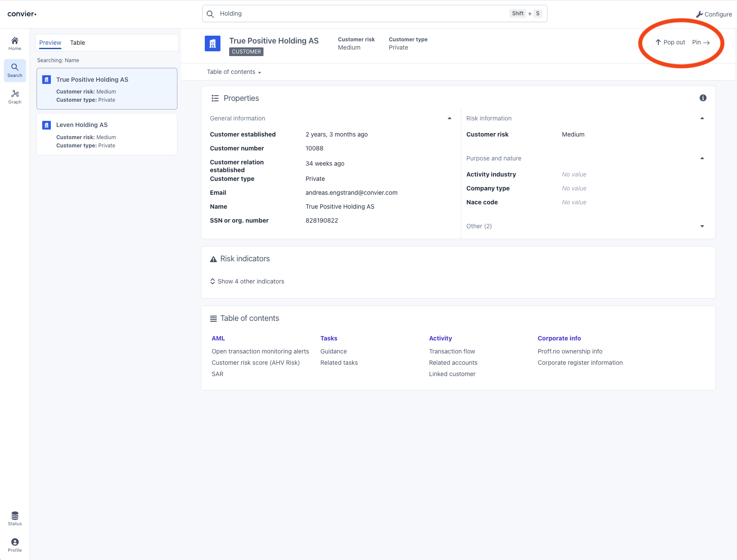Image resolution: width=737 pixels, height=560 pixels.
Task: Click the '34 weeks ago' value
Action: pos(325,163)
